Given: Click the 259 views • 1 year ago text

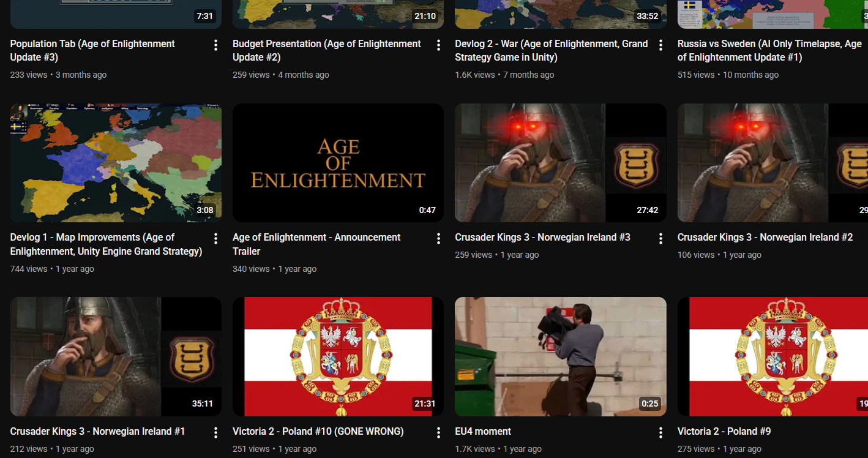Looking at the screenshot, I should coord(497,255).
